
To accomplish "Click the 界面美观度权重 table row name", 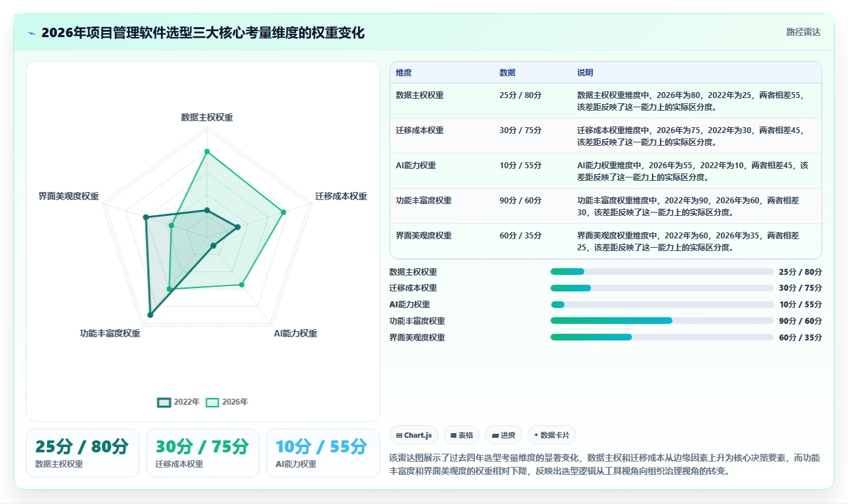I will coord(423,236).
